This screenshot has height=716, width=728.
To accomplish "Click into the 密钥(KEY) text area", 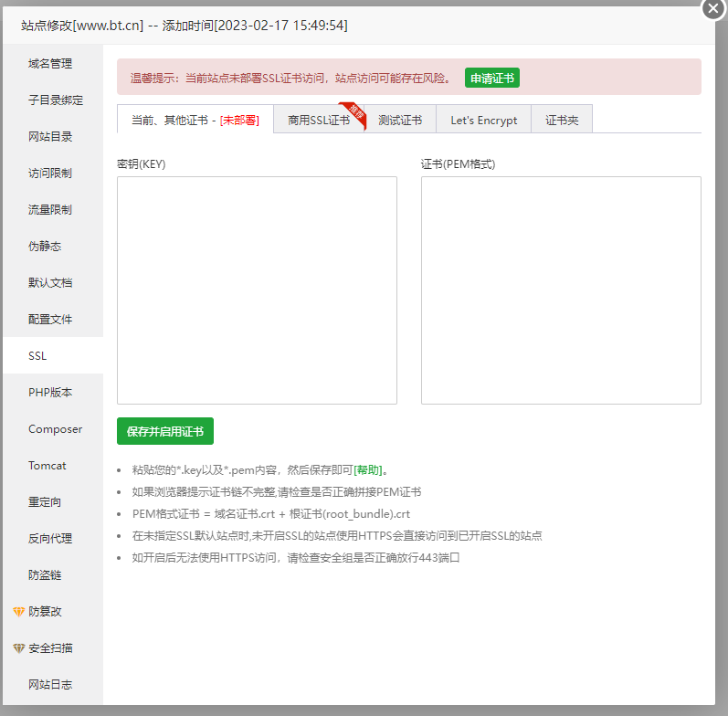I will [x=257, y=290].
